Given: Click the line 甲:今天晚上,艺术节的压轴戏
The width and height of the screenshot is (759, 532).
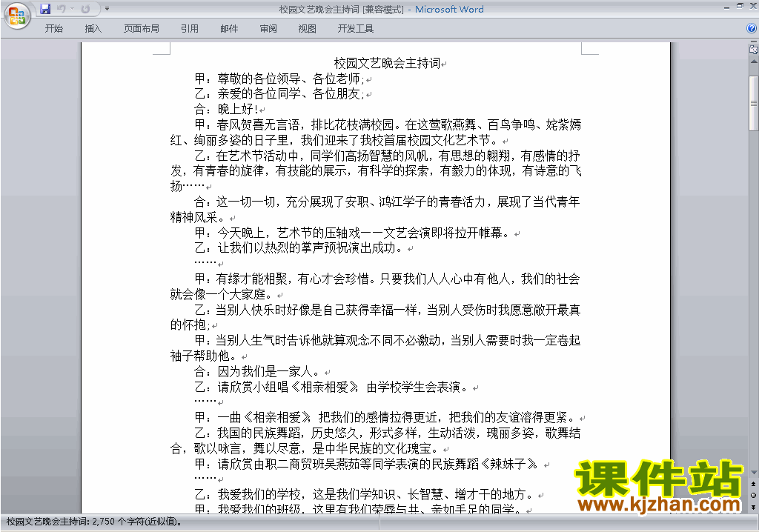Looking at the screenshot, I should (352, 233).
